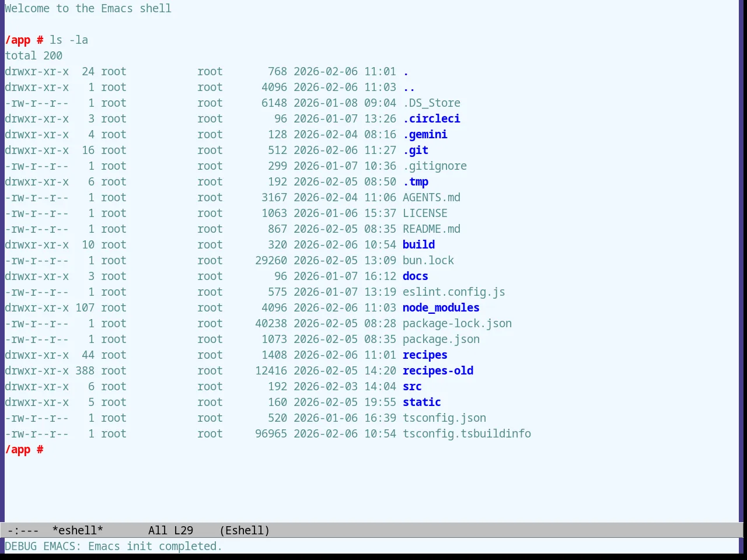Click the tsconfig.json file name

pyautogui.click(x=444, y=418)
